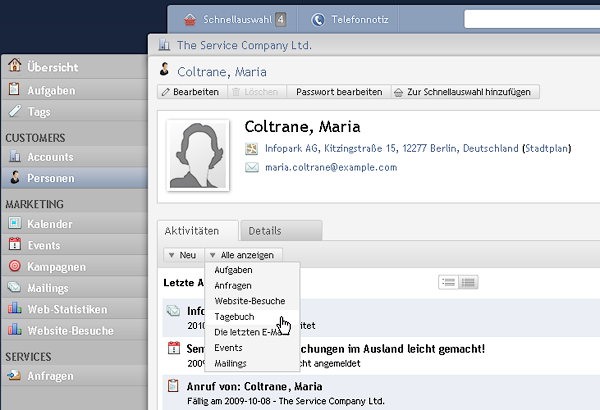This screenshot has width=600, height=410.
Task: Click the Bearbeiten button
Action: (x=192, y=92)
